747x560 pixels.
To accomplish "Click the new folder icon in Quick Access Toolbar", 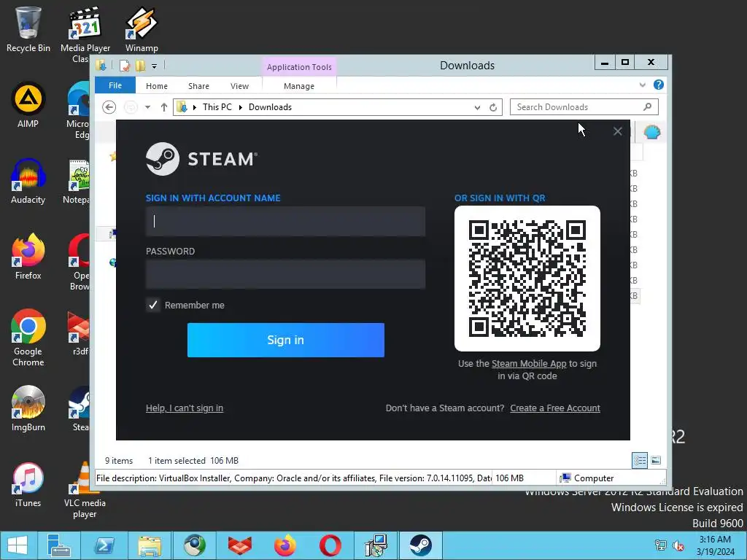I will tap(140, 66).
